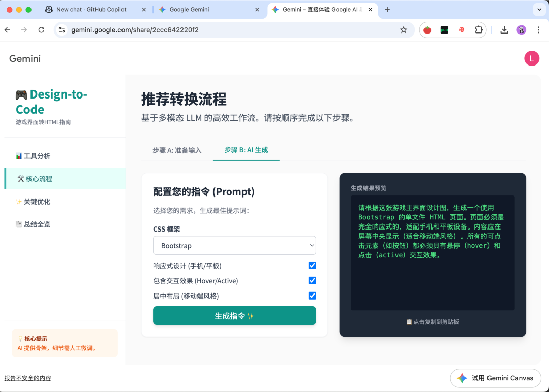Close the GitHub Copilot tab
Image resolution: width=549 pixels, height=392 pixels.
[144, 10]
